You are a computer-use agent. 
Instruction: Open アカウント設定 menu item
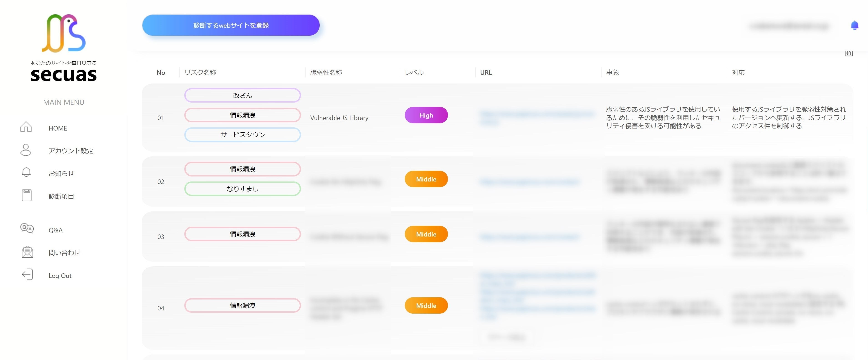(71, 151)
